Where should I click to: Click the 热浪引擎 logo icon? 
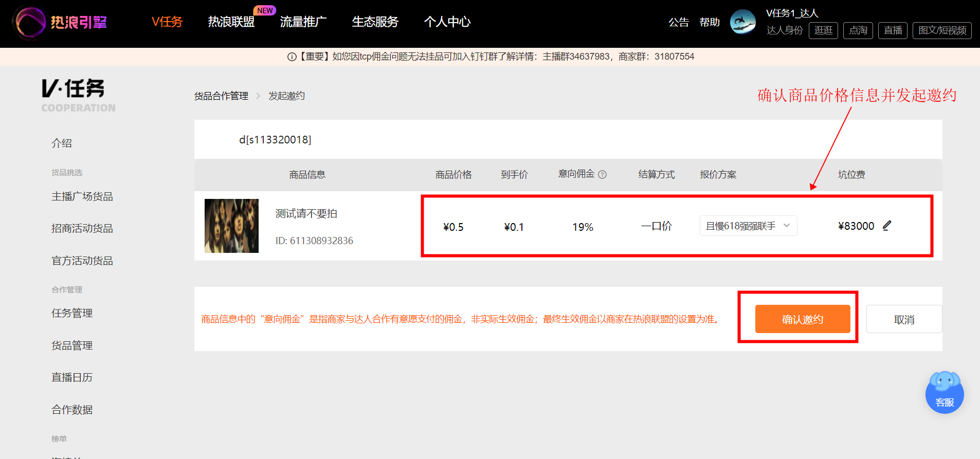pos(30,23)
